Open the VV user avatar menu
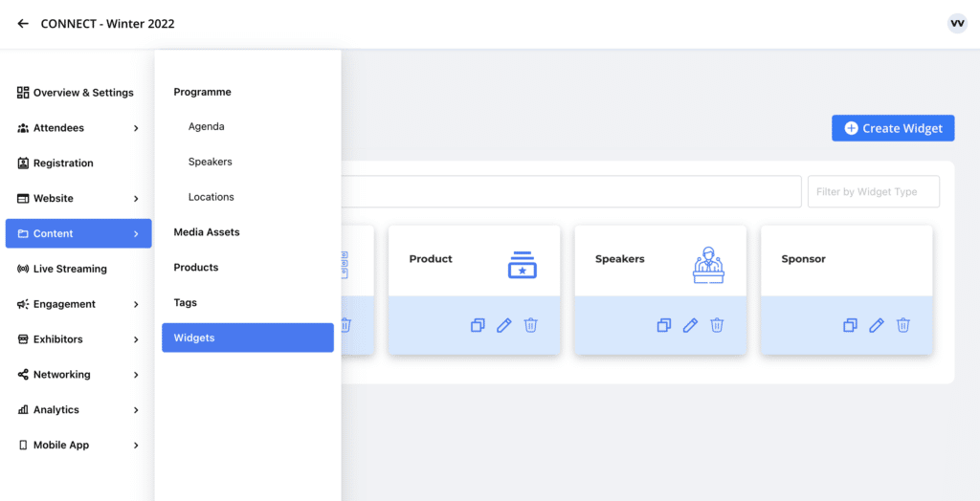This screenshot has width=980, height=501. tap(957, 23)
